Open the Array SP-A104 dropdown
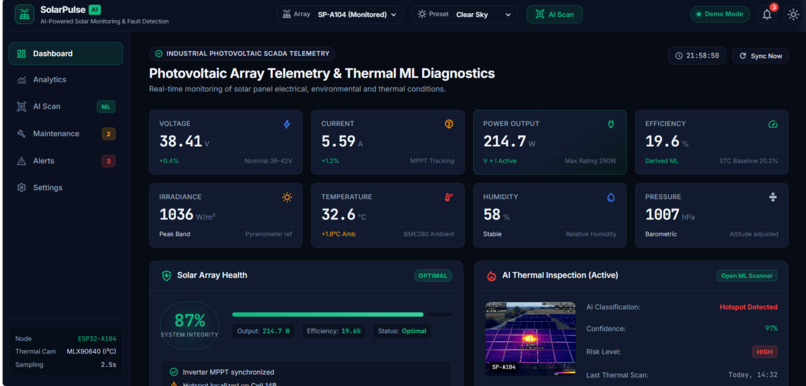The width and height of the screenshot is (806, 386). pos(340,14)
